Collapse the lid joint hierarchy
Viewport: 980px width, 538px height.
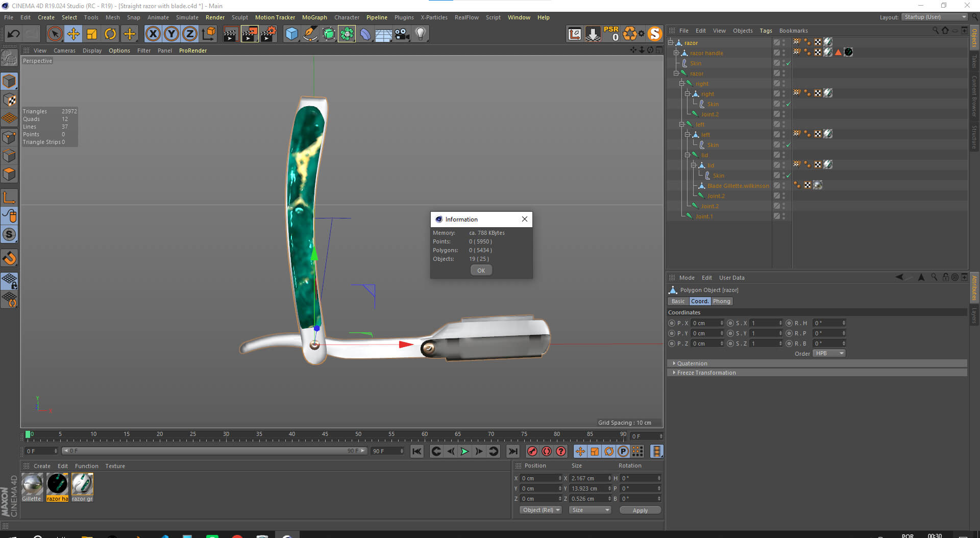[x=688, y=155]
